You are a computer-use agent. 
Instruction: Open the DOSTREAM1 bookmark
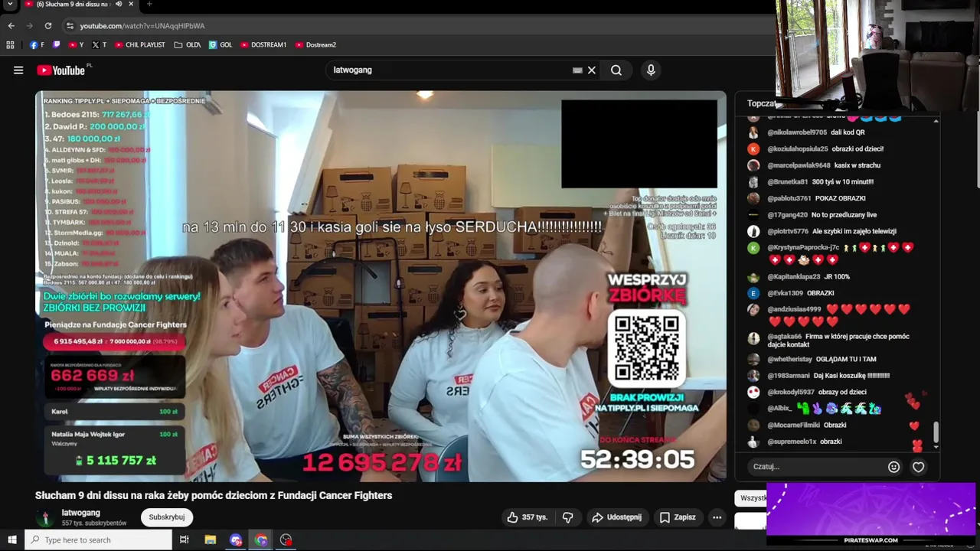click(263, 45)
